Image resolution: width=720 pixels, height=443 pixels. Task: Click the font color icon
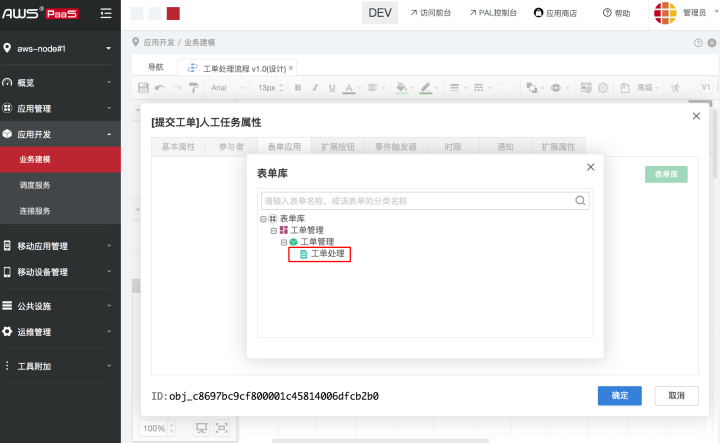pos(349,88)
